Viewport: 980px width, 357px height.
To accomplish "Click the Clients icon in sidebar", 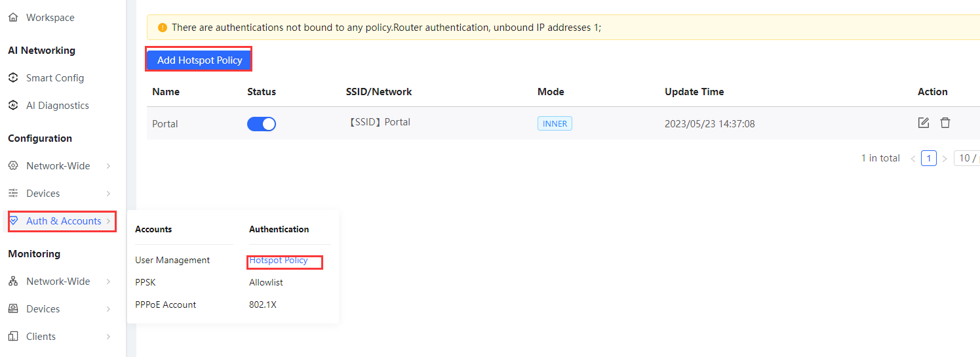I will click(13, 337).
